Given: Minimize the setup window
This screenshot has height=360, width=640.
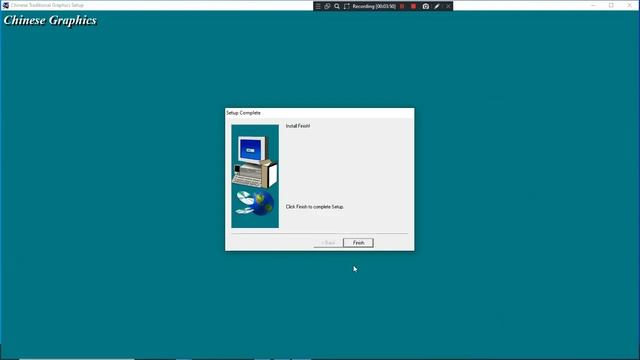Looking at the screenshot, I should pyautogui.click(x=593, y=5).
